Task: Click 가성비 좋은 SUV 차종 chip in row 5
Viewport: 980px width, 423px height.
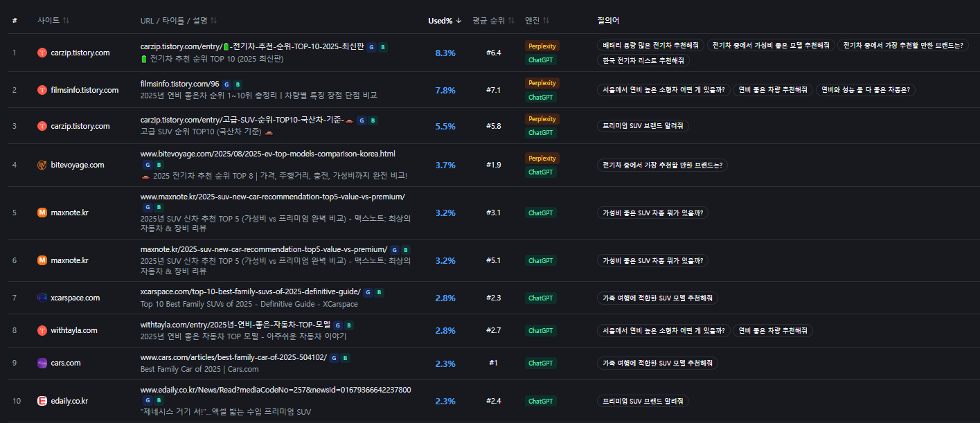Action: pos(652,213)
